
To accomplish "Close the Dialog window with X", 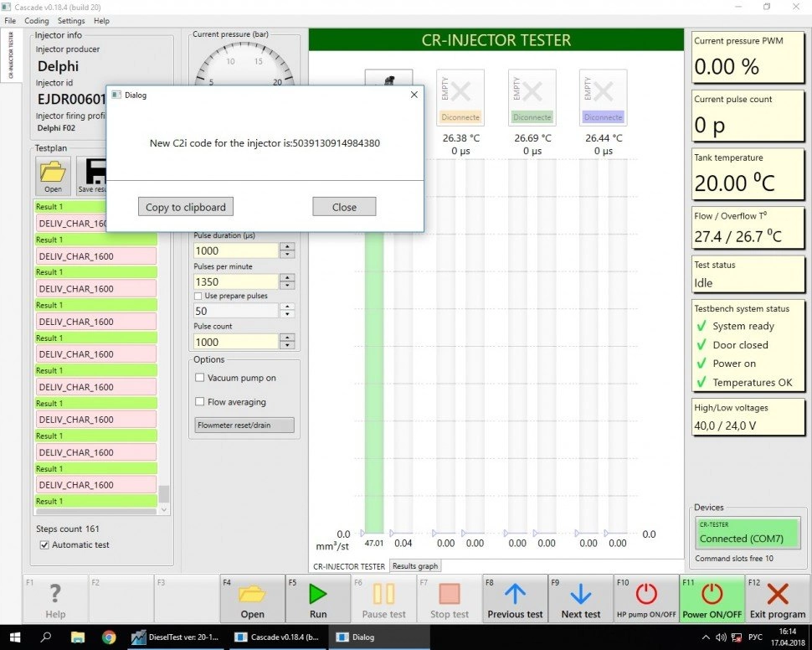I will click(414, 95).
